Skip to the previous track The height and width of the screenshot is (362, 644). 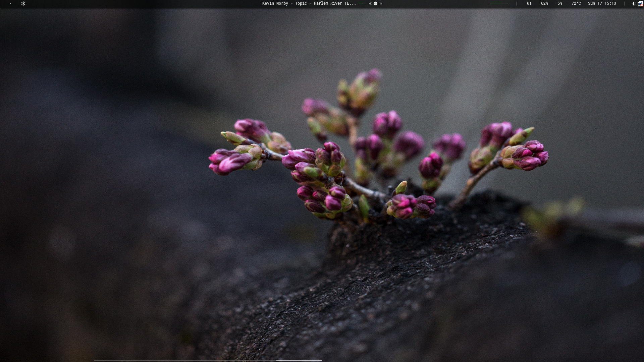[x=370, y=3]
